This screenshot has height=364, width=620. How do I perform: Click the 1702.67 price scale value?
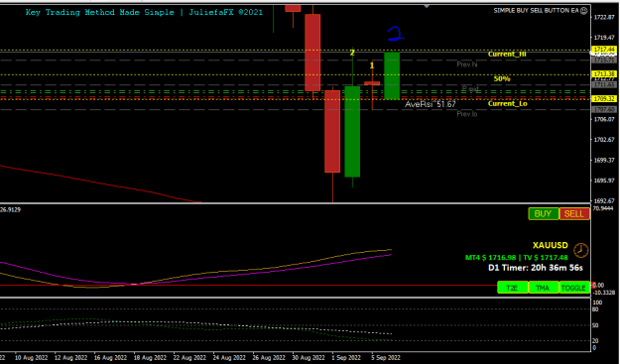point(604,140)
